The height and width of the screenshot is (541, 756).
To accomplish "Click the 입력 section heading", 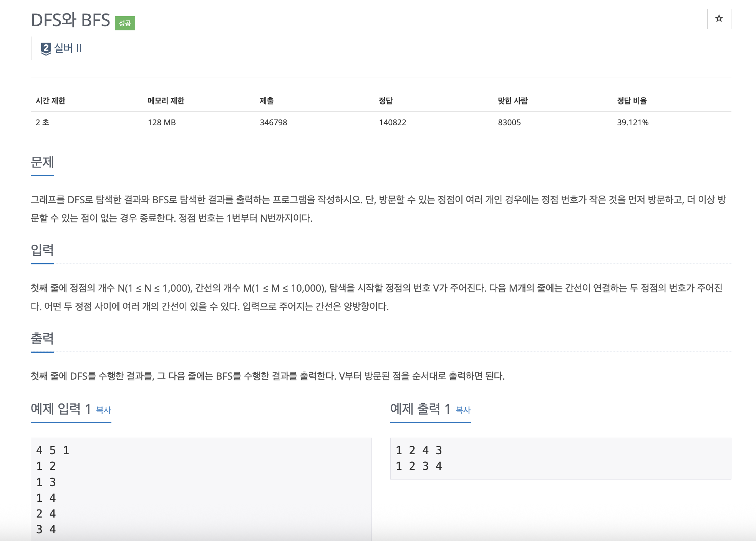I will click(x=42, y=250).
